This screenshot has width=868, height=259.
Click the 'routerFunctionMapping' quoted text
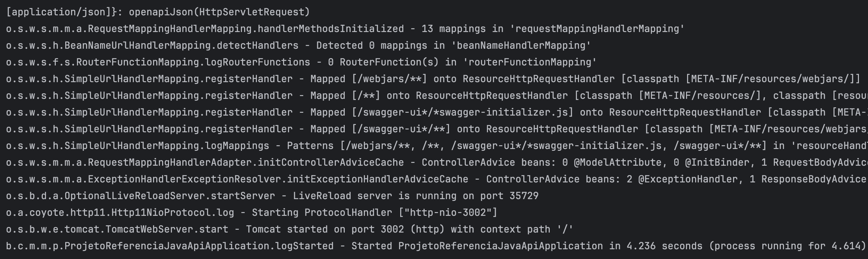pos(530,62)
